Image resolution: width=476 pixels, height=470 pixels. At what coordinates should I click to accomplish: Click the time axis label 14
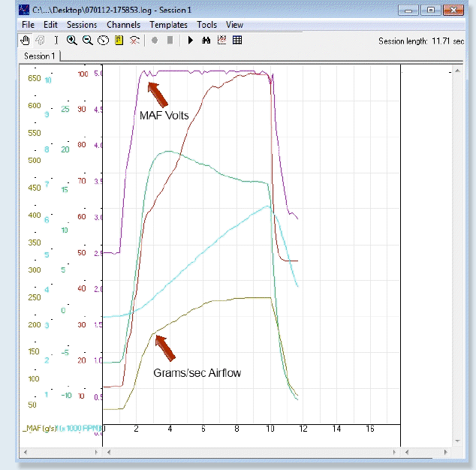336,429
